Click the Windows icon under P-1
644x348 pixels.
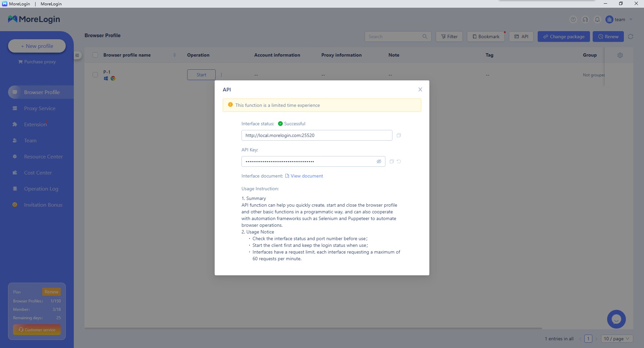[106, 78]
